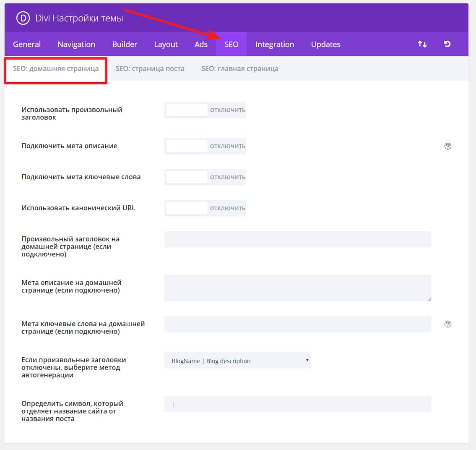Select the Layout tab
The image size is (476, 450).
[x=166, y=44]
